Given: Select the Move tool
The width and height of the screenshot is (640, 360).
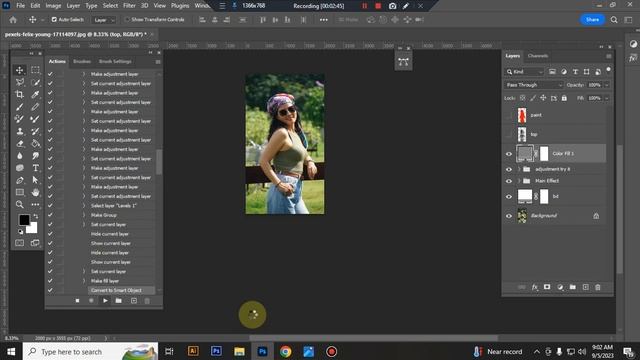Looking at the screenshot, I should pyautogui.click(x=19, y=70).
